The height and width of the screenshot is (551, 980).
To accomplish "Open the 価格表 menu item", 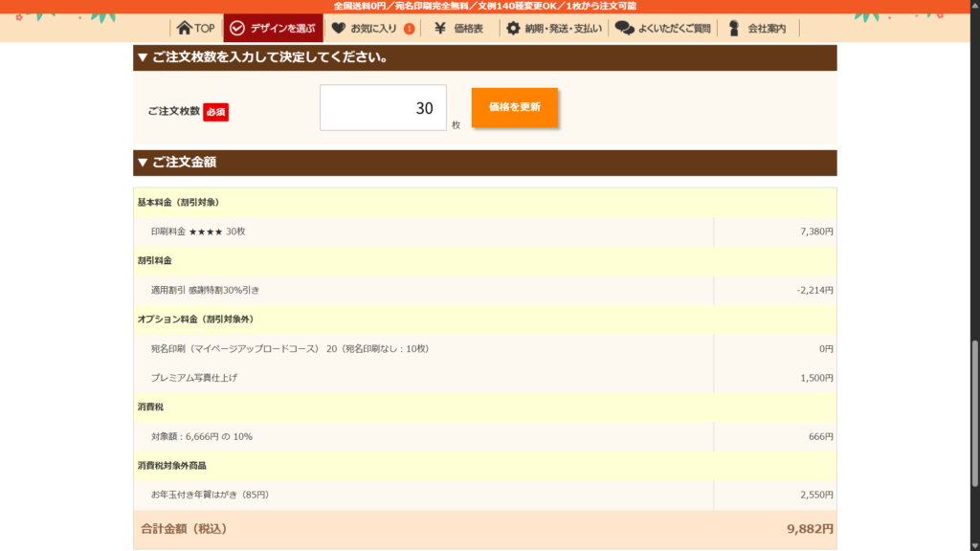I will [468, 29].
